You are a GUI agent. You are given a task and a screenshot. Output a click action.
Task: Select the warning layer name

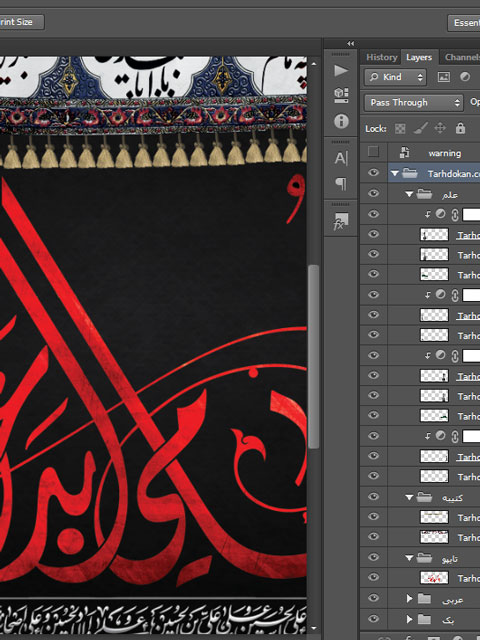445,153
